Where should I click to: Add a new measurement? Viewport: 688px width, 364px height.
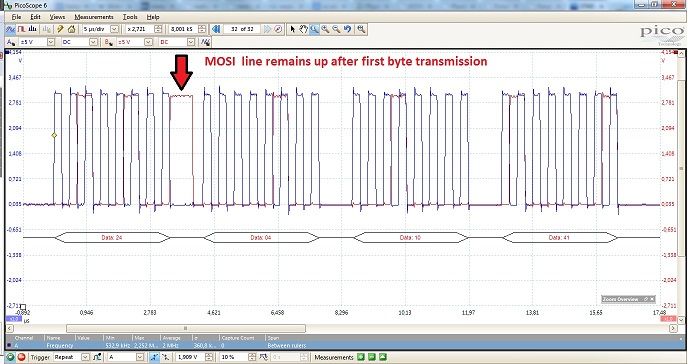pyautogui.click(x=361, y=357)
